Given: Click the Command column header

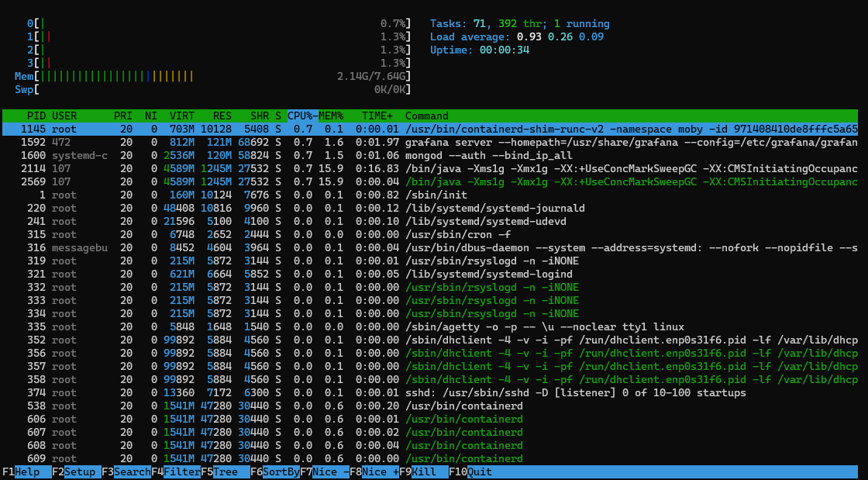Looking at the screenshot, I should (426, 116).
